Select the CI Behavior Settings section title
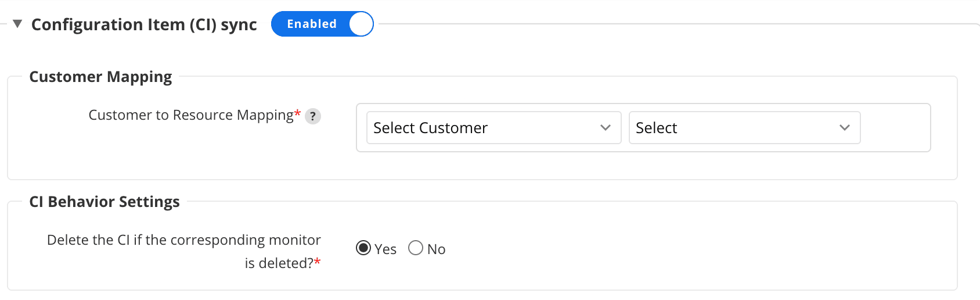 tap(105, 202)
